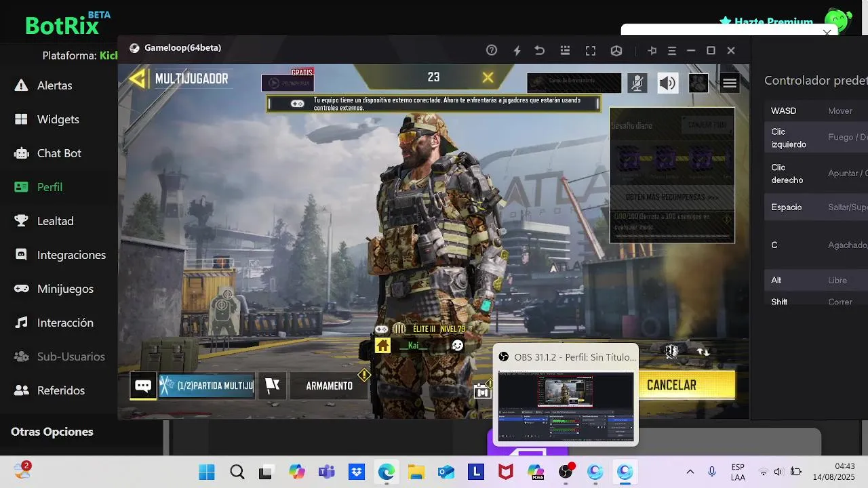Open File Explorer from the taskbar
Image resolution: width=868 pixels, height=488 pixels.
pyautogui.click(x=416, y=472)
